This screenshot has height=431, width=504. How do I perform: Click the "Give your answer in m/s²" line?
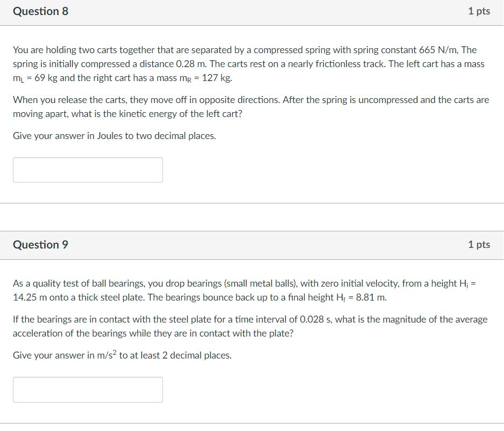point(122,355)
